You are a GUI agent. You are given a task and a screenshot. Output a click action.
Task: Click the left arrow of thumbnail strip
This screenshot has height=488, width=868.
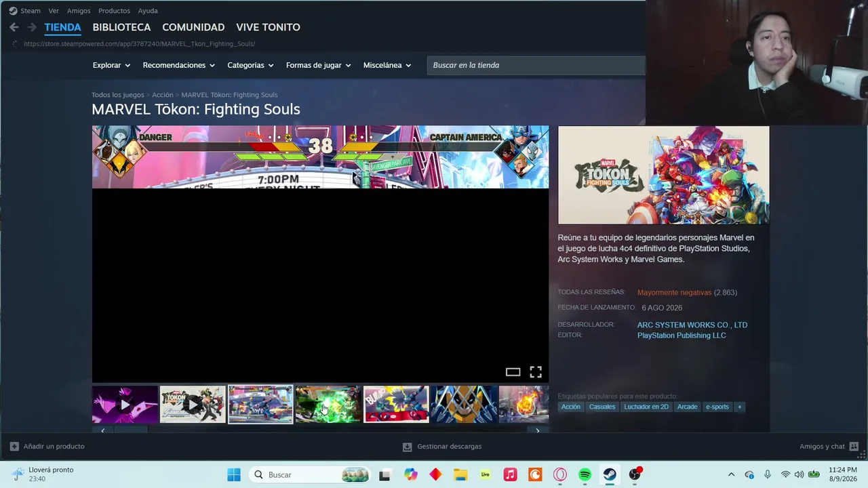(102, 430)
